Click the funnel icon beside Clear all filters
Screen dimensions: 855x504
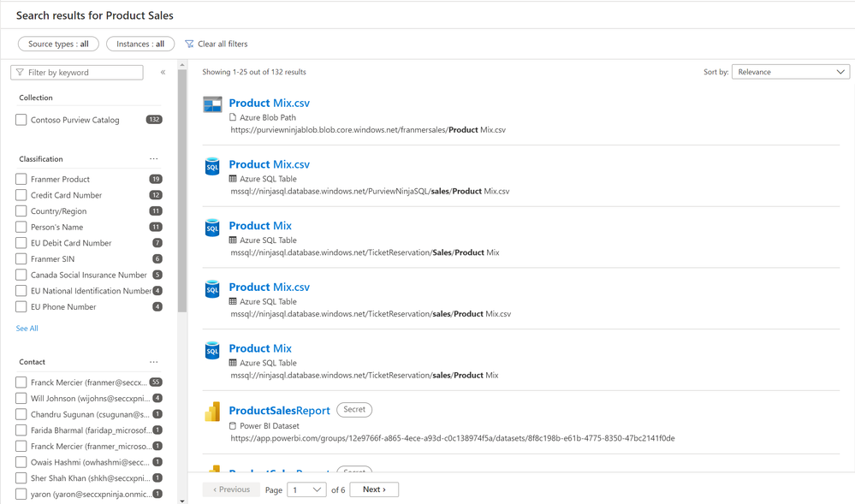click(x=189, y=44)
